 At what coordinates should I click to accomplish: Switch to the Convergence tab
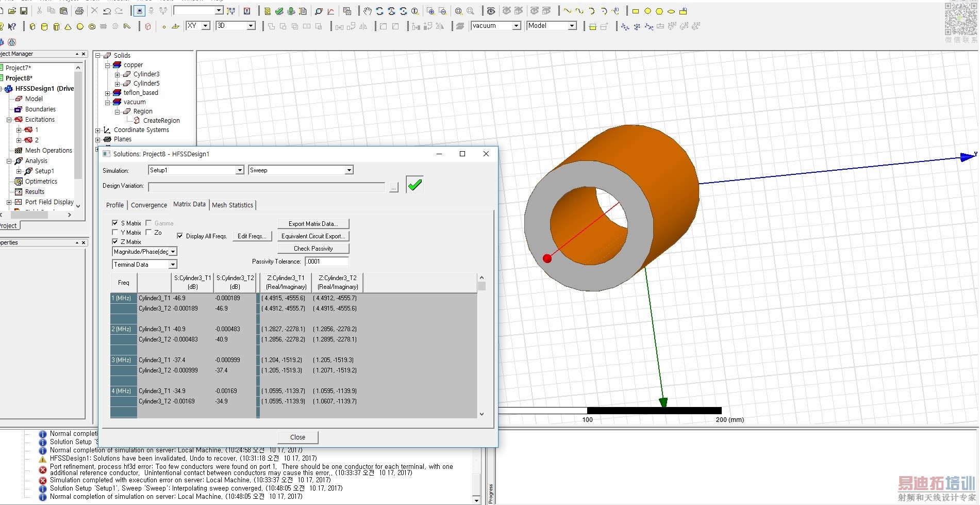(x=148, y=205)
